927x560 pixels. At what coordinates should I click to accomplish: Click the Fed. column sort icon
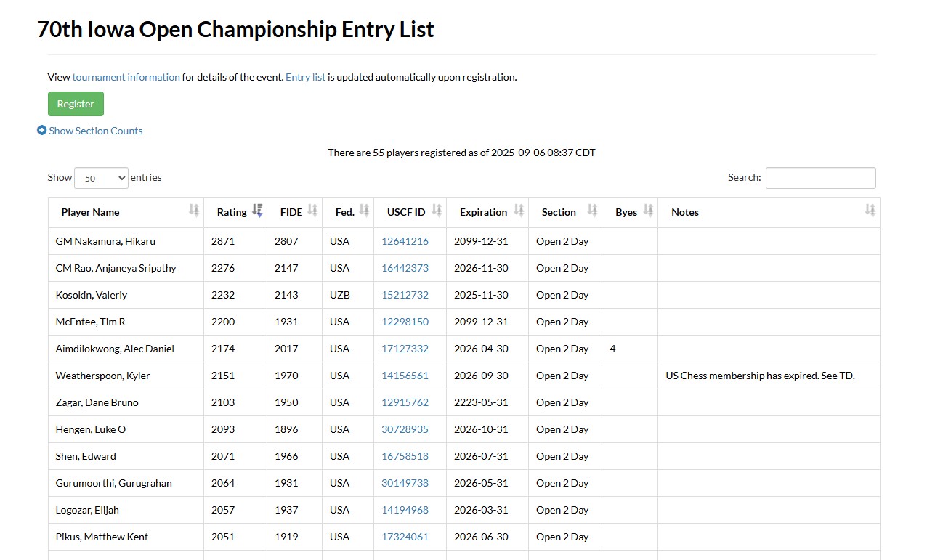point(364,211)
